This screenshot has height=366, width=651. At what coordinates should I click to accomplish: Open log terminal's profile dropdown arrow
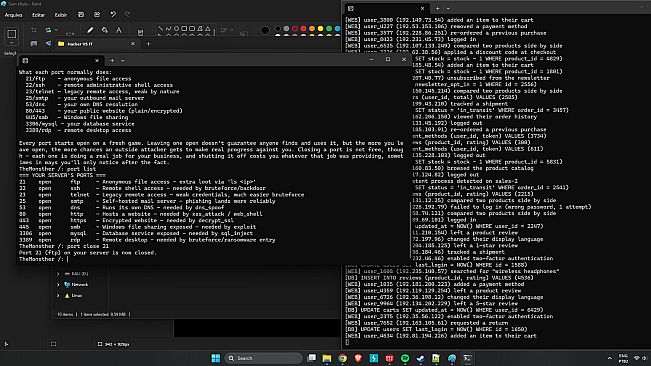(x=448, y=8)
